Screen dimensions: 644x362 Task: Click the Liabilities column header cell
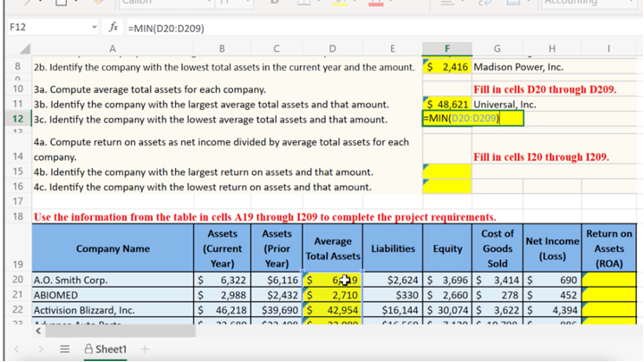393,249
